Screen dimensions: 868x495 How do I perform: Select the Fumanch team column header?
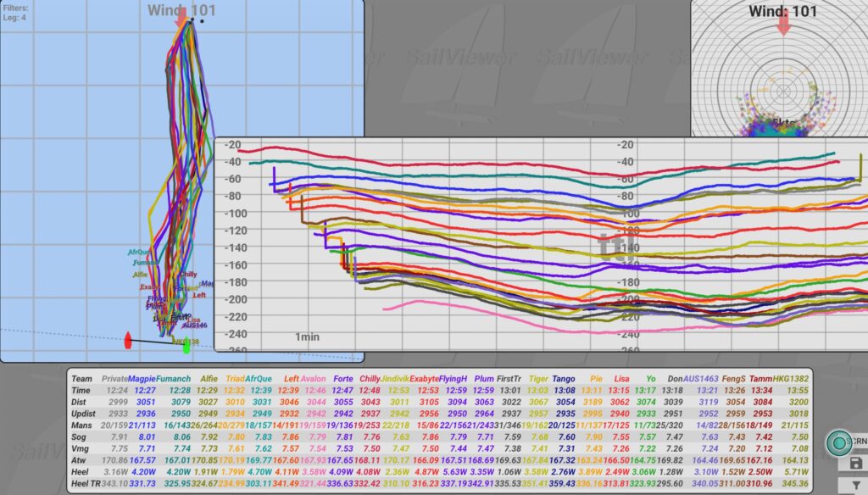pos(173,379)
